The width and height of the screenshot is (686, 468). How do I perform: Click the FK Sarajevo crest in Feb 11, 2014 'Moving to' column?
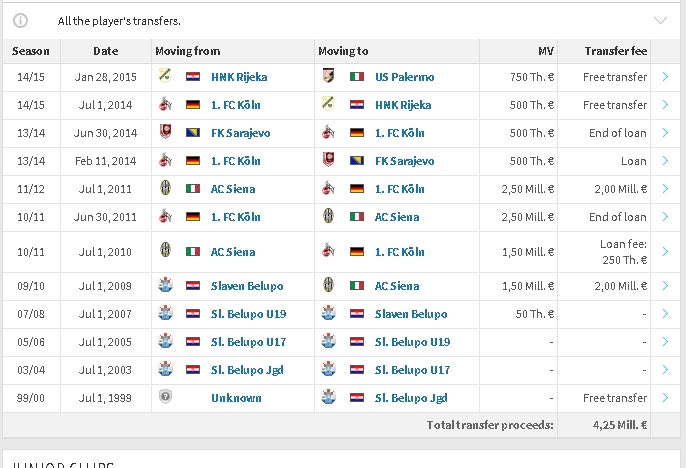[x=329, y=160]
